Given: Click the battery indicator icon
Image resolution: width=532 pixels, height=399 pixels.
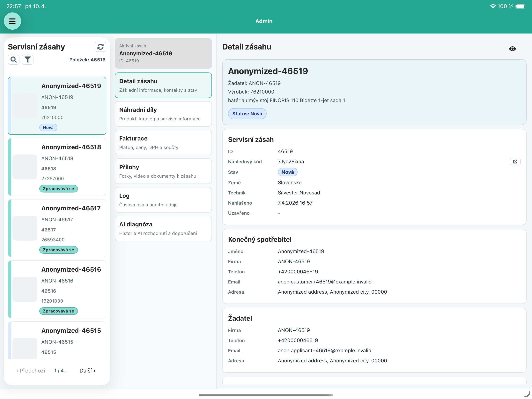Looking at the screenshot, I should point(521,6).
